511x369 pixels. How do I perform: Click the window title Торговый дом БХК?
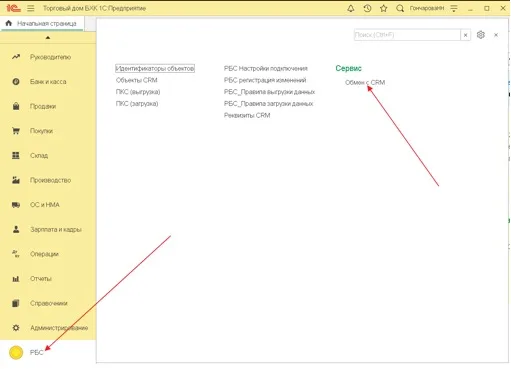95,8
